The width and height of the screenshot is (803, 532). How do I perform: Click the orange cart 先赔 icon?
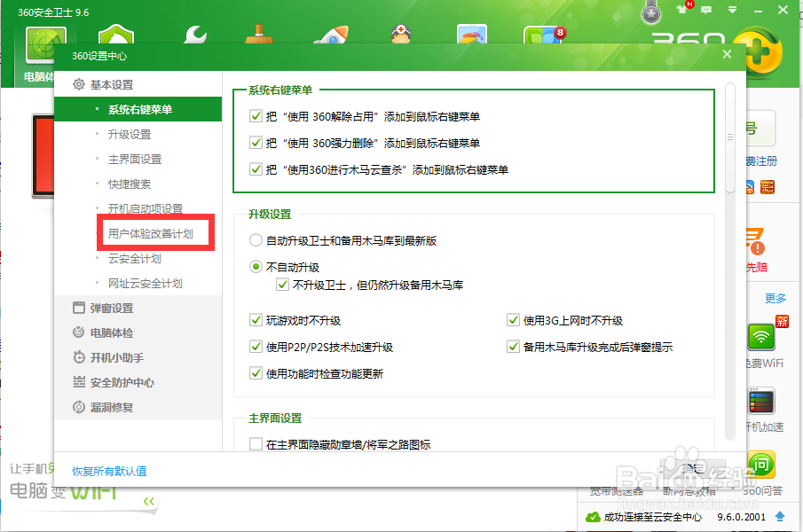756,241
